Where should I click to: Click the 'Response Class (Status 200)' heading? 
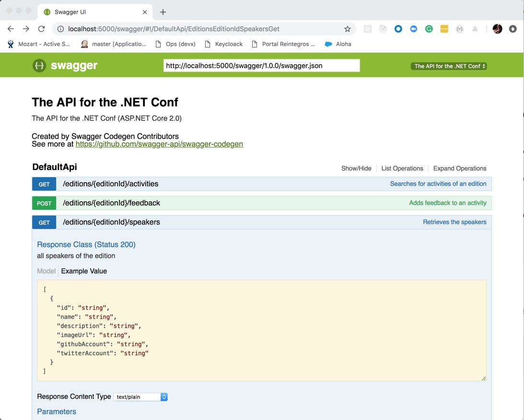86,245
